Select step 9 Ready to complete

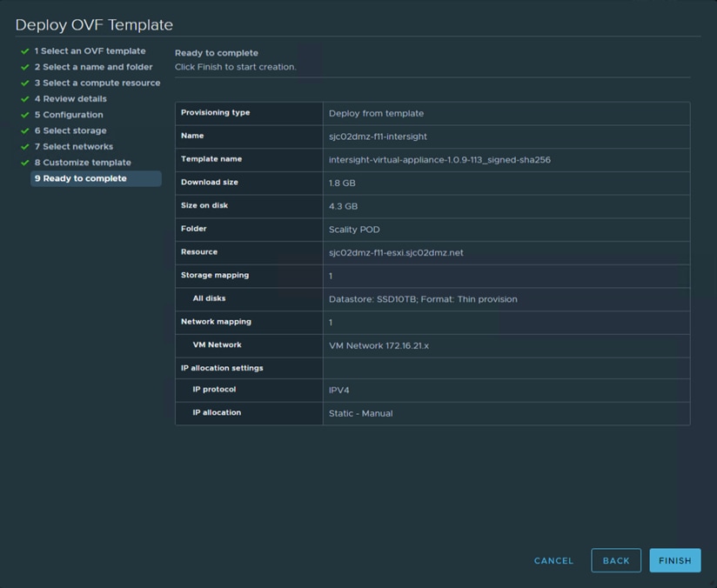(96, 179)
